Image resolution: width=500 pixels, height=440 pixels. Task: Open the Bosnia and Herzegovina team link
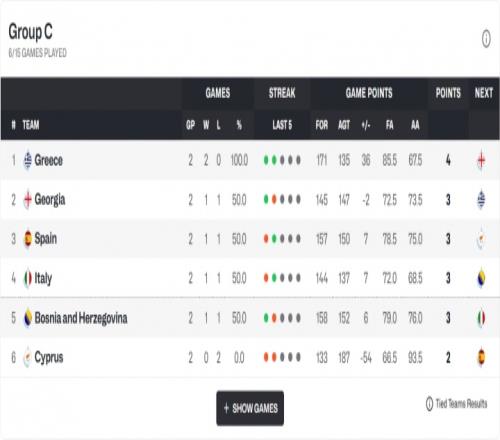click(x=81, y=318)
